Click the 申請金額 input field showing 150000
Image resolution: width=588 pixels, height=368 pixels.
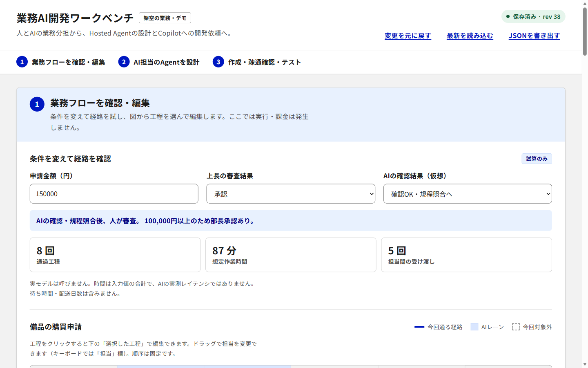(x=114, y=194)
